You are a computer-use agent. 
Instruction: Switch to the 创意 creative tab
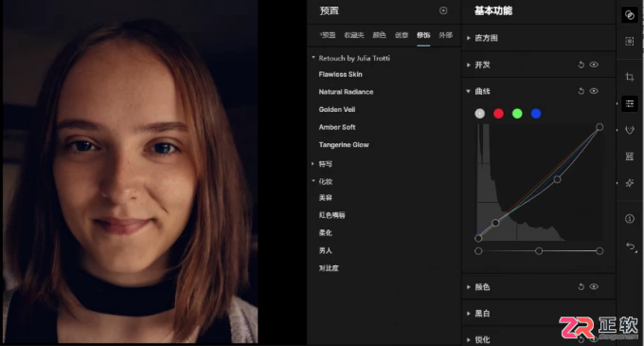pyautogui.click(x=402, y=35)
